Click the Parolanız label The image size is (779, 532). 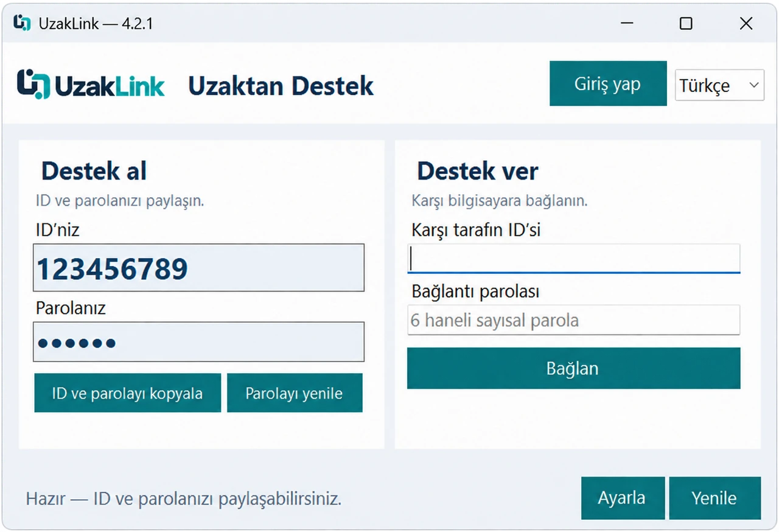coord(71,308)
